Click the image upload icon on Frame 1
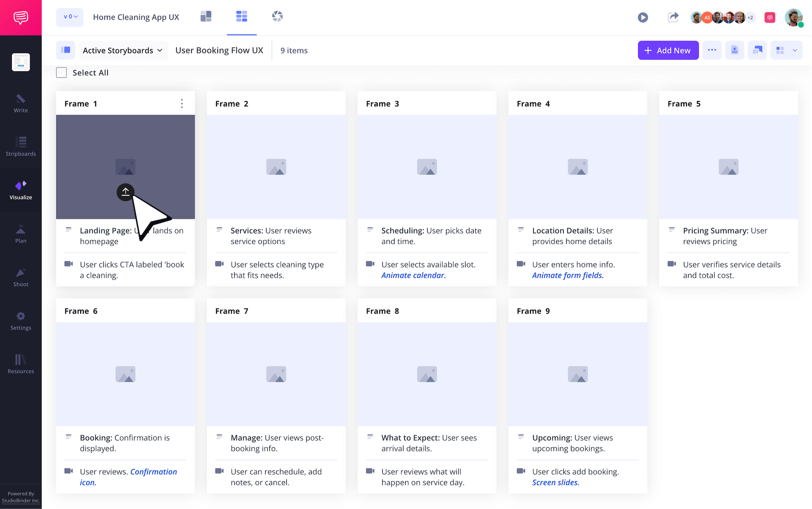Screen dimensions: 812x509 [x=125, y=192]
